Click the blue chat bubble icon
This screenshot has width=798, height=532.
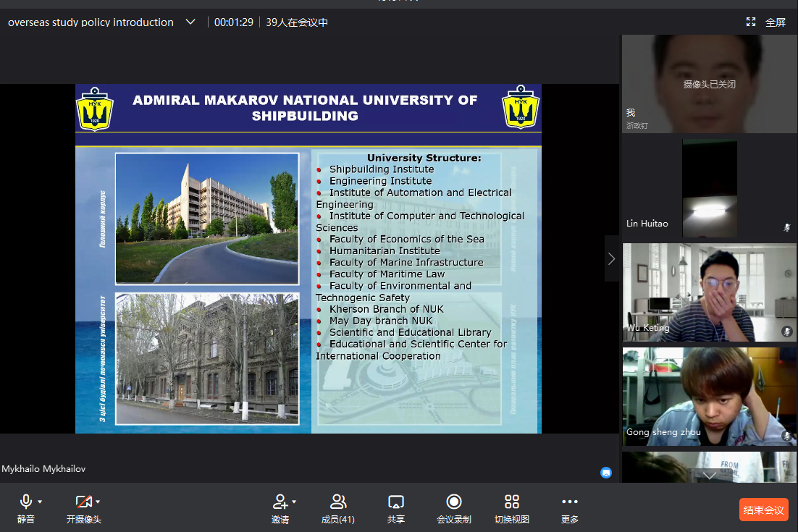pos(606,473)
